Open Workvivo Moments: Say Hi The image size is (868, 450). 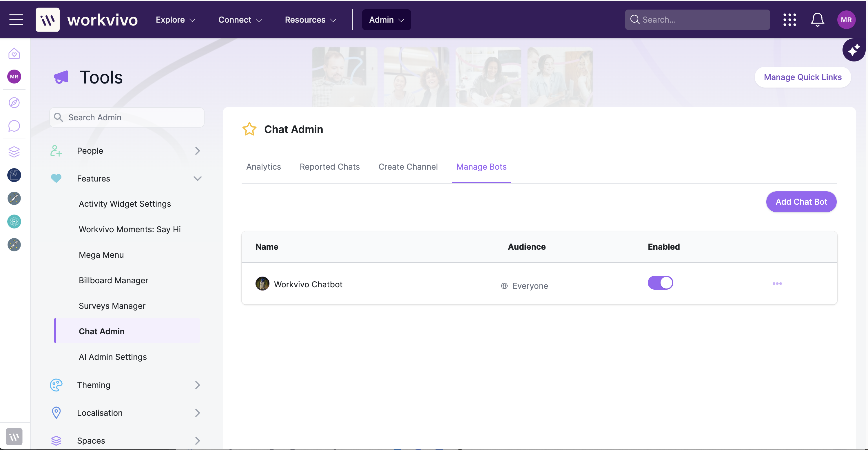tap(130, 229)
